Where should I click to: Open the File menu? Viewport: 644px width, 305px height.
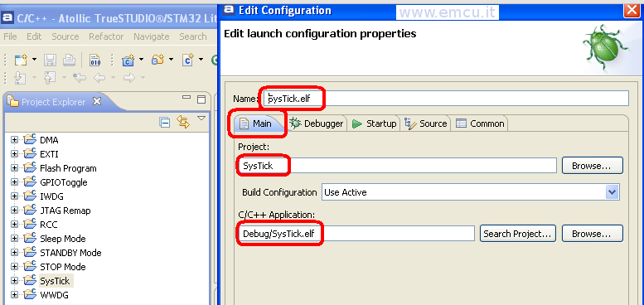(10, 36)
